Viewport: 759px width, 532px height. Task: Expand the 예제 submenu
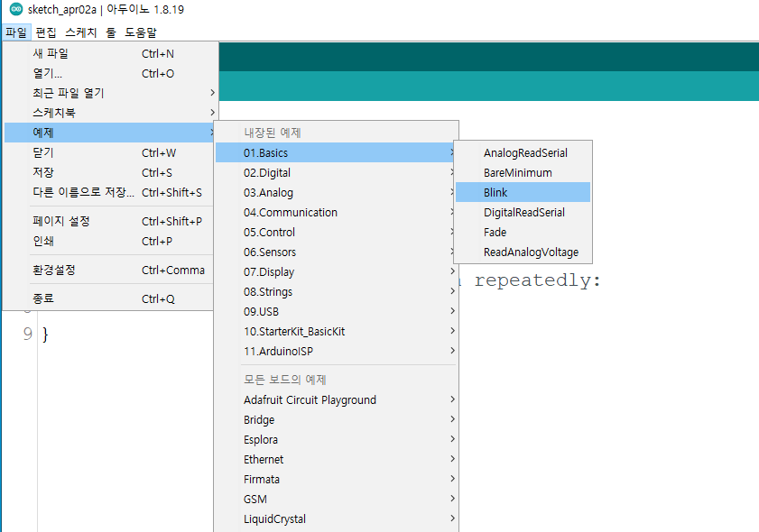(110, 133)
